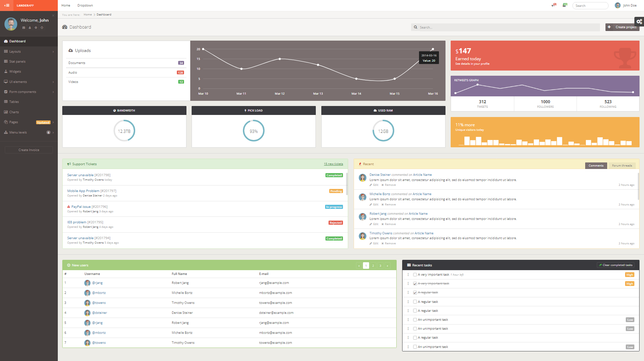The image size is (644, 361).
Task: Open the user profile icon under Welcome, John
Action: [30, 28]
